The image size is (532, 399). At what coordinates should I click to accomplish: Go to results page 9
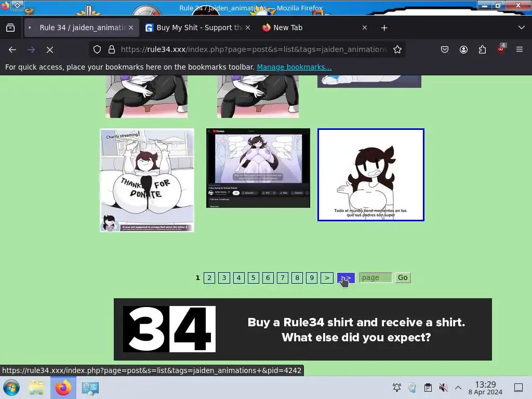pos(312,278)
